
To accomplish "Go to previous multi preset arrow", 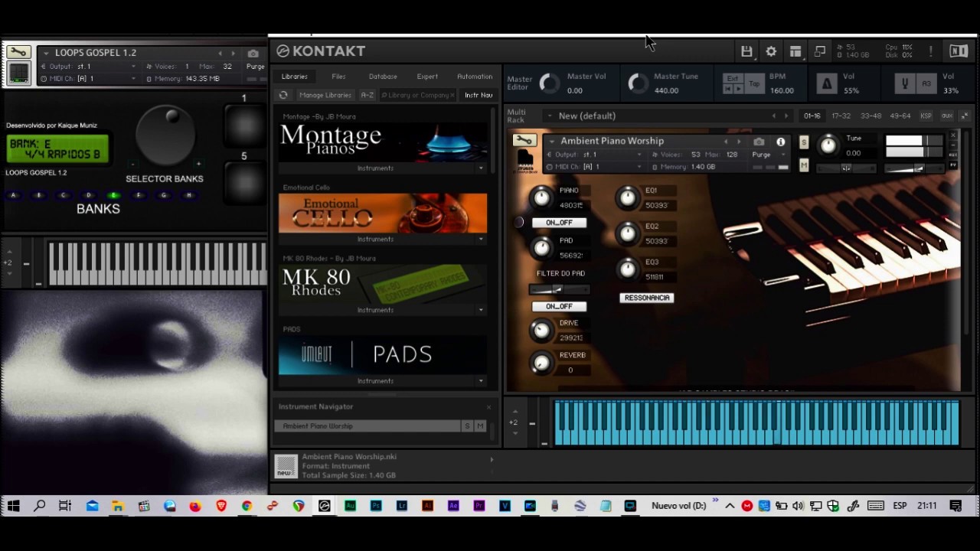I will pos(774,116).
